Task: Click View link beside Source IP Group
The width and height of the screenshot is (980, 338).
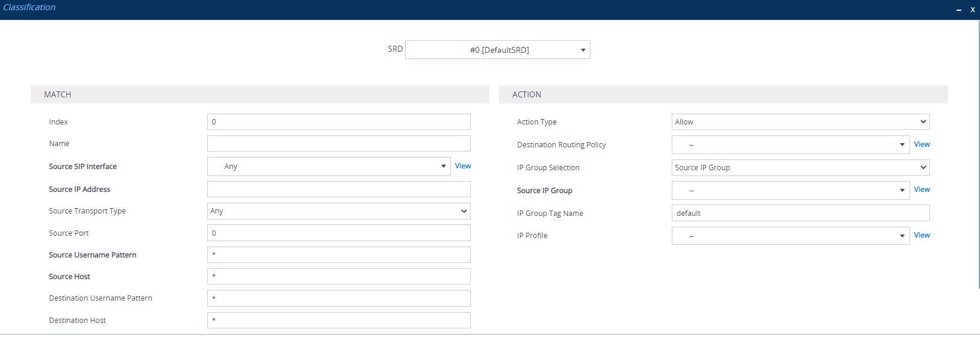Action: click(922, 189)
